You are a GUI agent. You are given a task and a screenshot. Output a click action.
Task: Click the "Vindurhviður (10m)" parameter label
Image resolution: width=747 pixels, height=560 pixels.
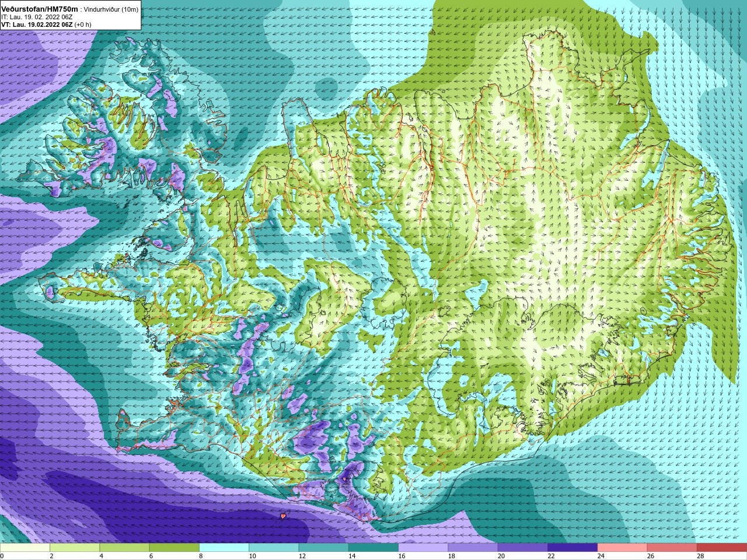pyautogui.click(x=111, y=9)
